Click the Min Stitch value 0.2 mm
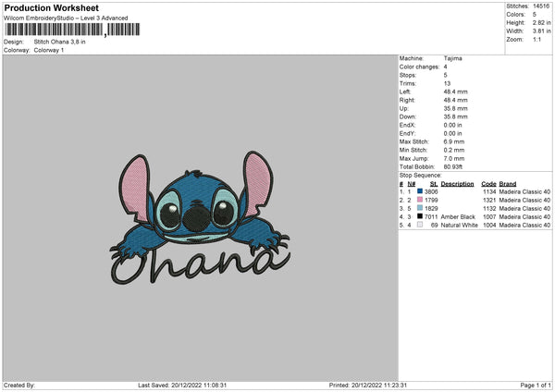The height and width of the screenshot is (392, 555). click(454, 150)
